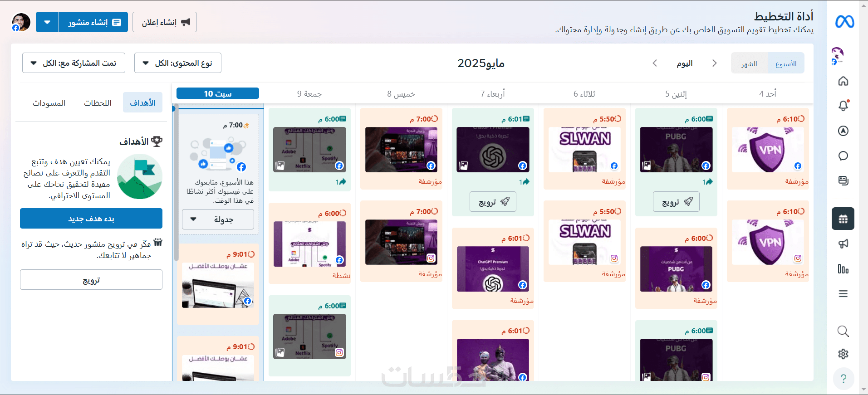The height and width of the screenshot is (395, 868).
Task: Open Monday's archived PUBG Facebook post thumbnail
Action: pyautogui.click(x=676, y=269)
